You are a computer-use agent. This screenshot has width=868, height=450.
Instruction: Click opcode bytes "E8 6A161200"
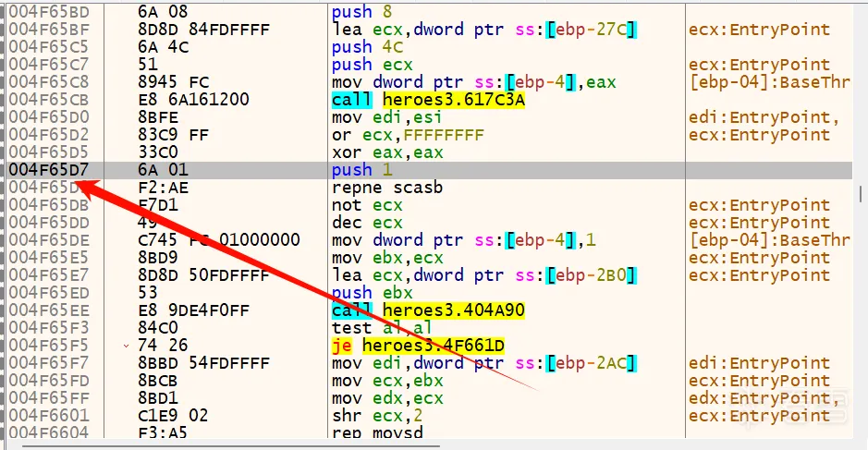click(x=193, y=100)
